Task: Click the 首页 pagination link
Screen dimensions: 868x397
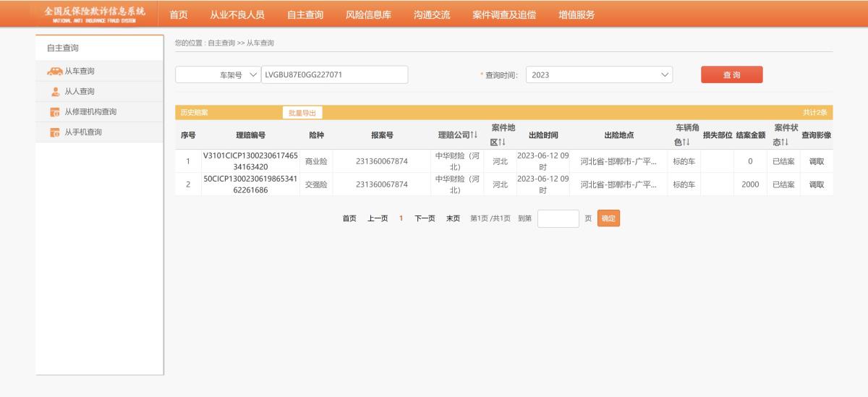Action: coord(349,218)
